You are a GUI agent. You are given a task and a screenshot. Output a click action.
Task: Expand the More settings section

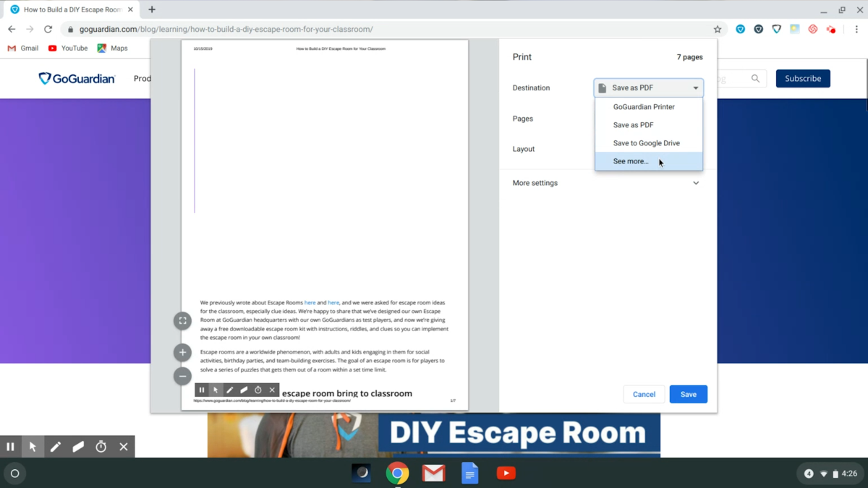coord(606,183)
